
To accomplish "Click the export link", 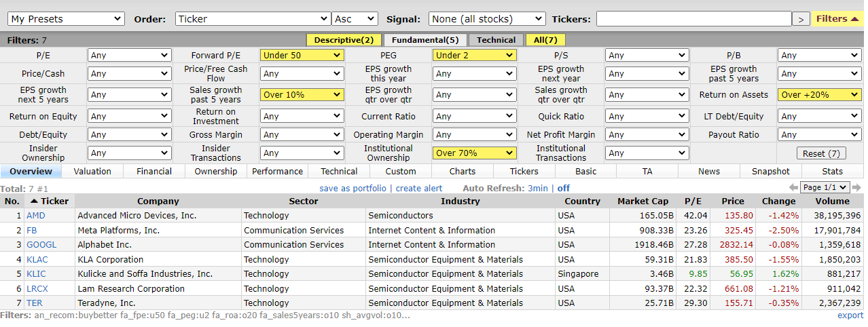I will click(x=850, y=315).
